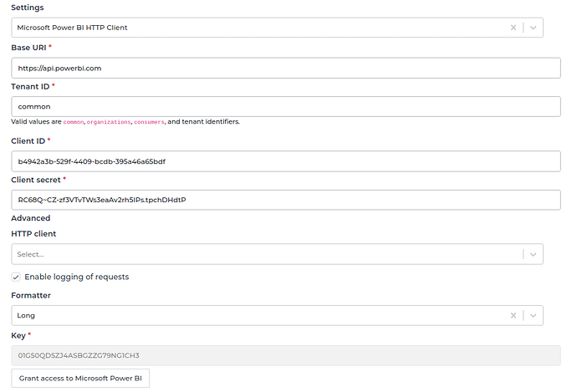
Task: Click the disabled Key field
Action: (286, 355)
